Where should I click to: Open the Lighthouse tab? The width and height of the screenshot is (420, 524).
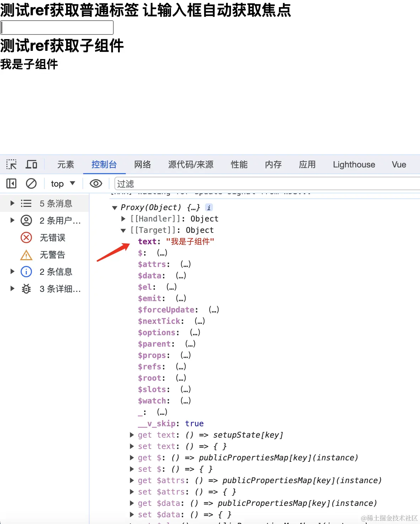tap(354, 164)
